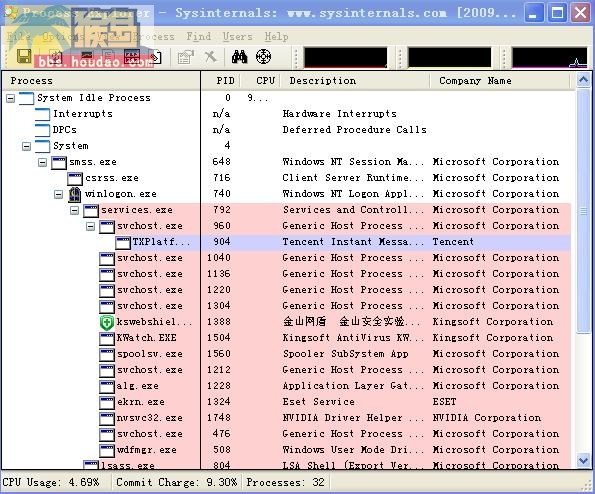Screen dimensions: 595x494
Task: Collapse the smss.exe tree node
Action: coord(42,162)
